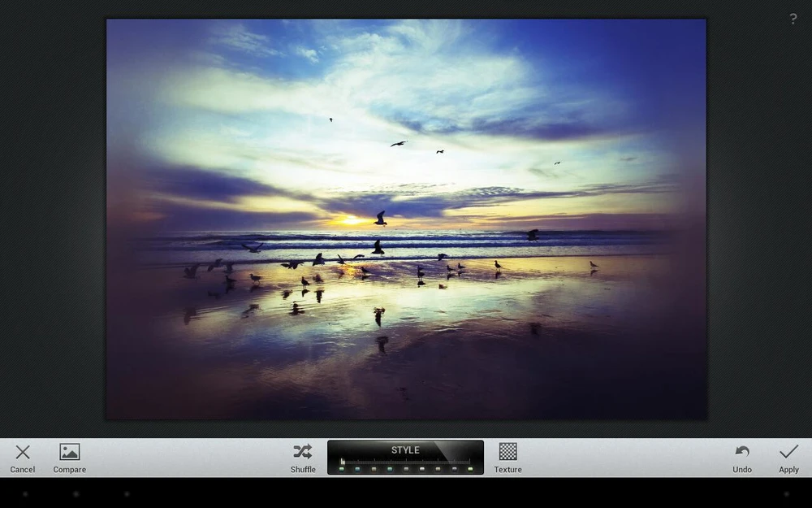Screen dimensions: 812x508
Task: Open help via the question mark
Action: (x=793, y=19)
